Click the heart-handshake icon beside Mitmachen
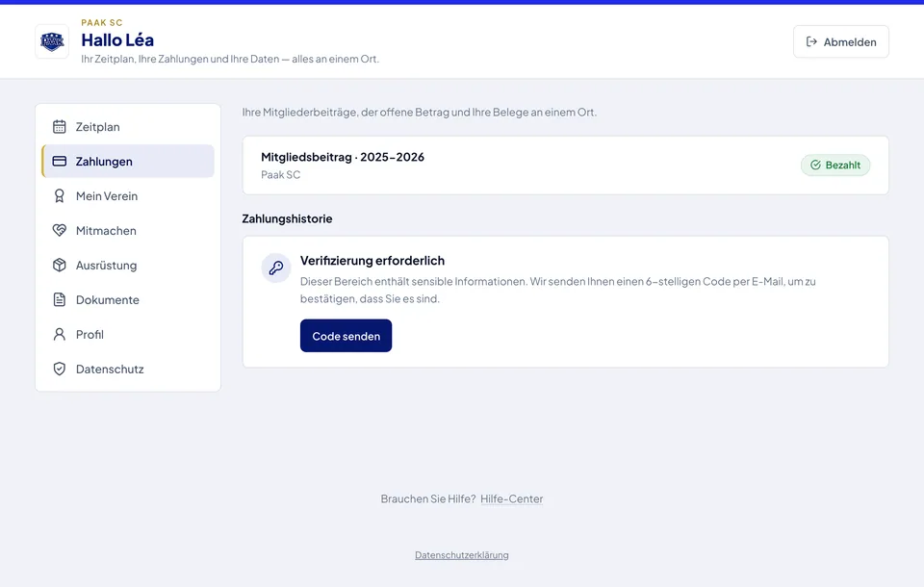The height and width of the screenshot is (587, 924). pyautogui.click(x=60, y=230)
